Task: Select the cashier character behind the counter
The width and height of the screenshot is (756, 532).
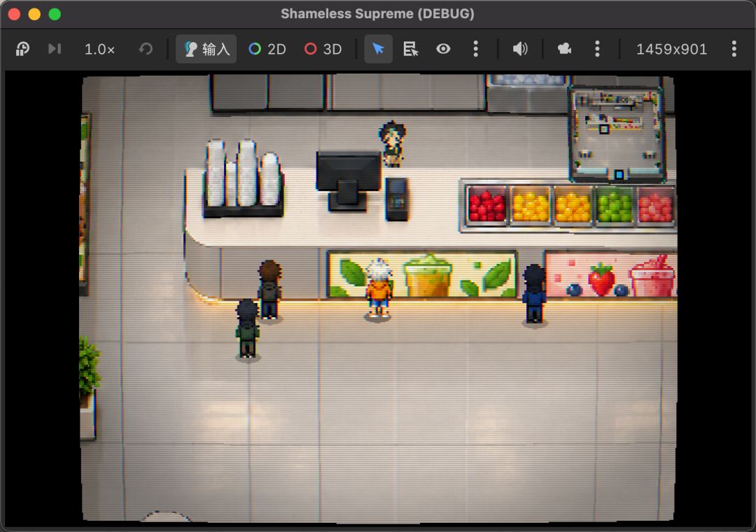Action: [x=393, y=143]
